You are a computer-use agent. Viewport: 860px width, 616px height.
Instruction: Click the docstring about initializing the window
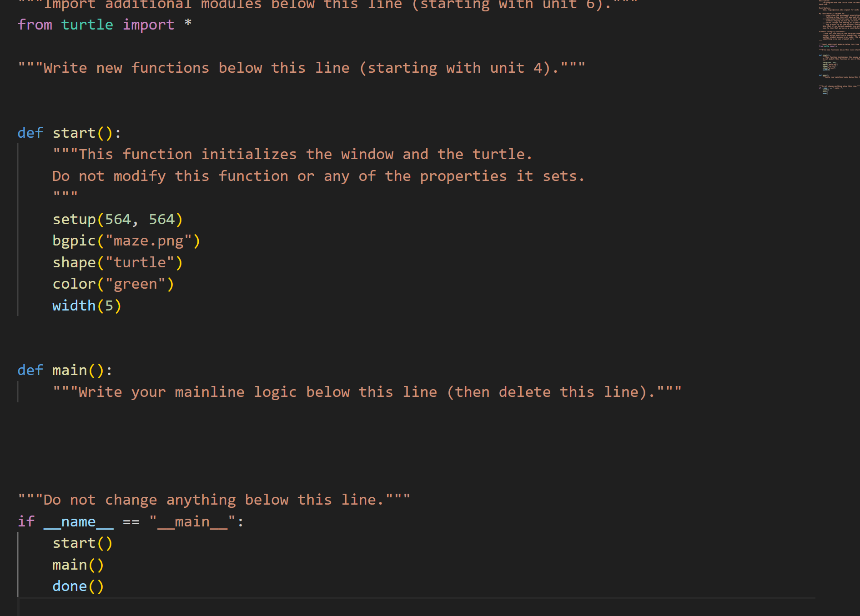click(291, 154)
